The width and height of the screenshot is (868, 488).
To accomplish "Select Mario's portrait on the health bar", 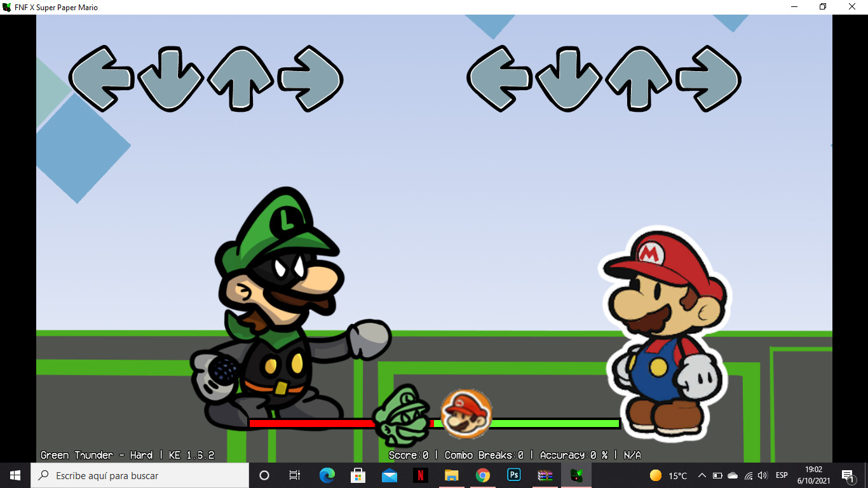I will 466,414.
